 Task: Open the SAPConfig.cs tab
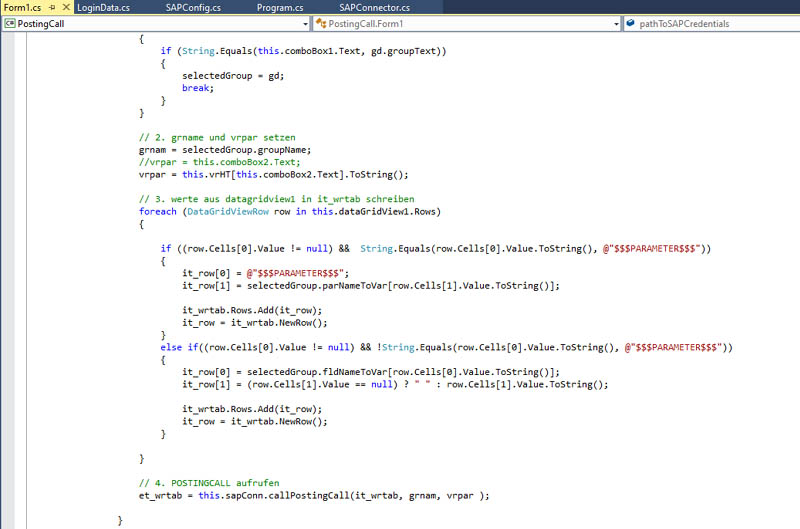(x=193, y=8)
